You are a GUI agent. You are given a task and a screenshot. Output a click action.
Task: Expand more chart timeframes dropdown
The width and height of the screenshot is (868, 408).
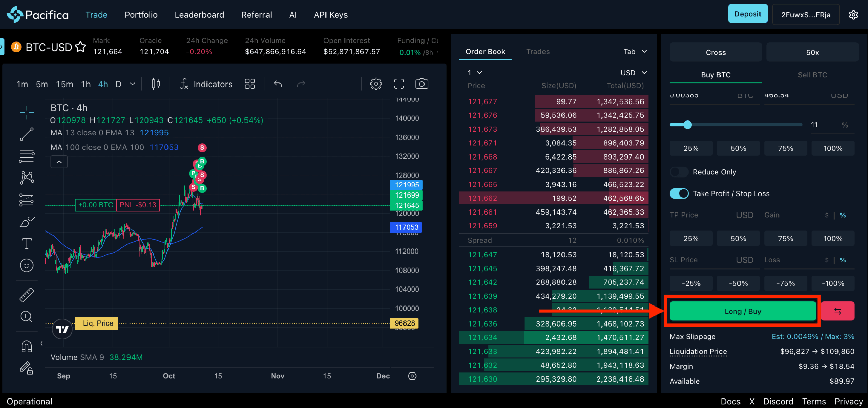pyautogui.click(x=133, y=84)
